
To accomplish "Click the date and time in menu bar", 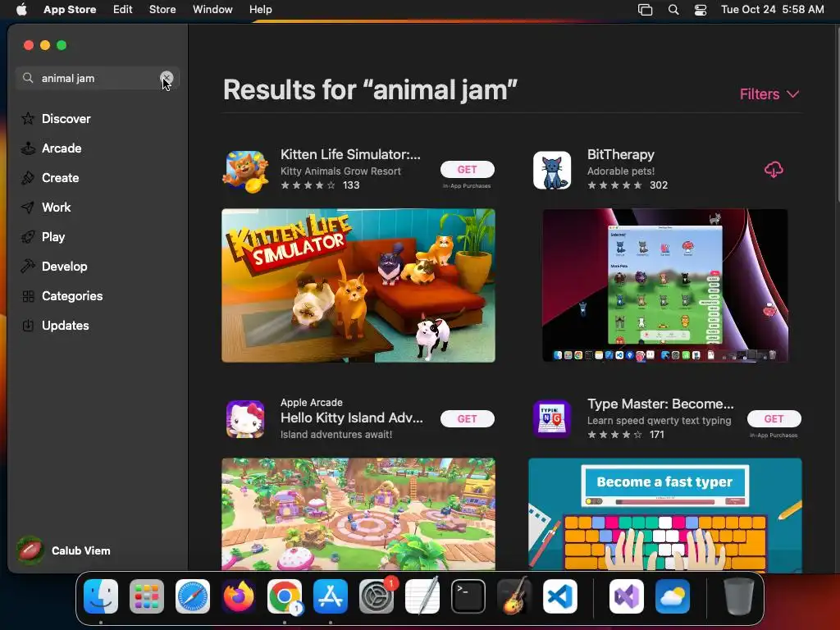I will 773,10.
